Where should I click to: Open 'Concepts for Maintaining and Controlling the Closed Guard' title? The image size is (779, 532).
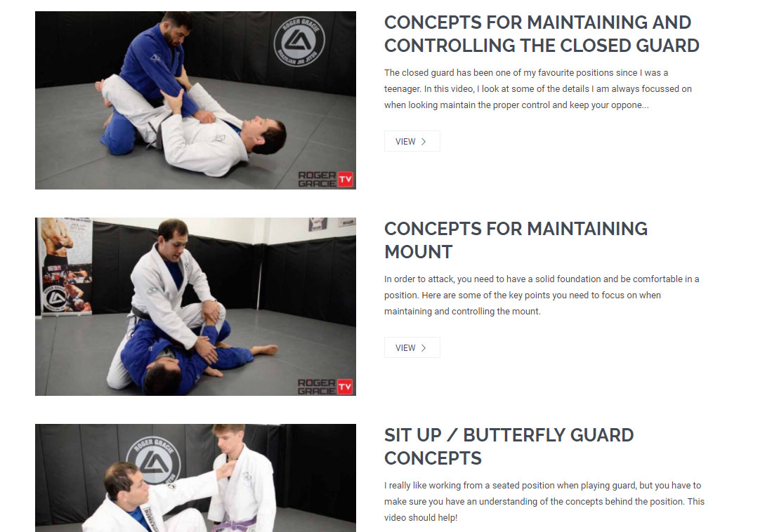click(x=542, y=34)
